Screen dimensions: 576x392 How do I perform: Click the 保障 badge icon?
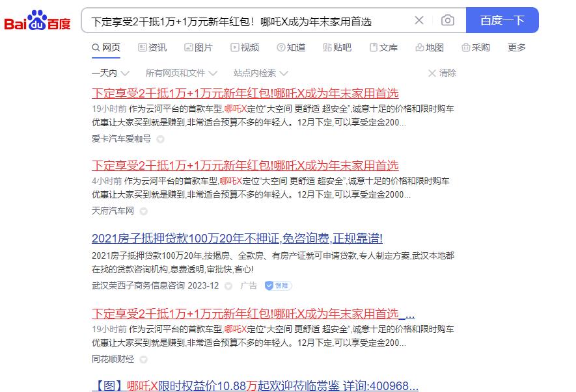pyautogui.click(x=278, y=285)
